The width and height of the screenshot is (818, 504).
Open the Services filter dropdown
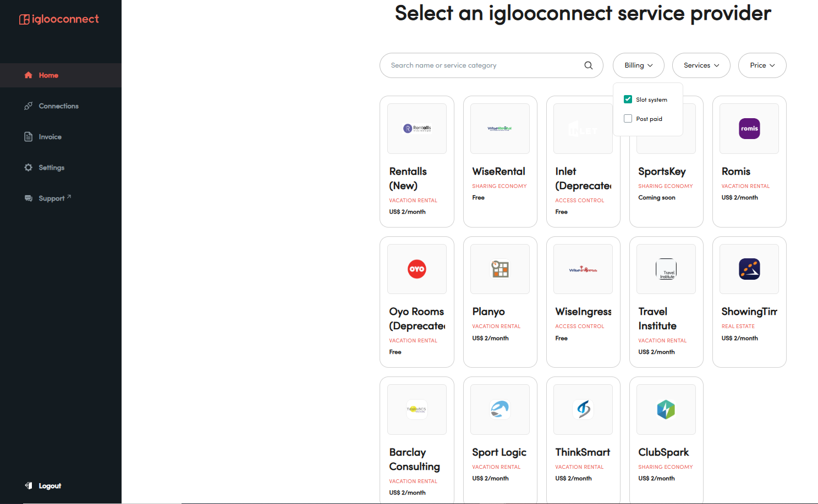(701, 65)
